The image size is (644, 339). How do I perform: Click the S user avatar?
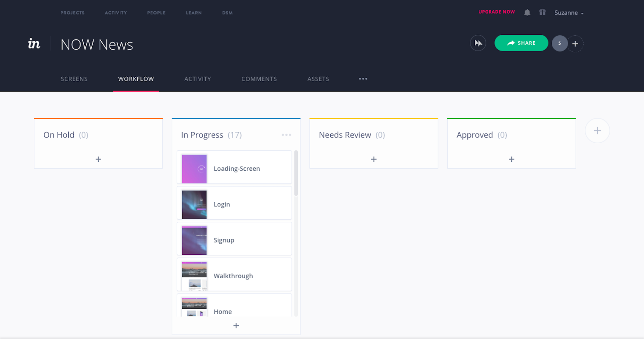point(560,43)
